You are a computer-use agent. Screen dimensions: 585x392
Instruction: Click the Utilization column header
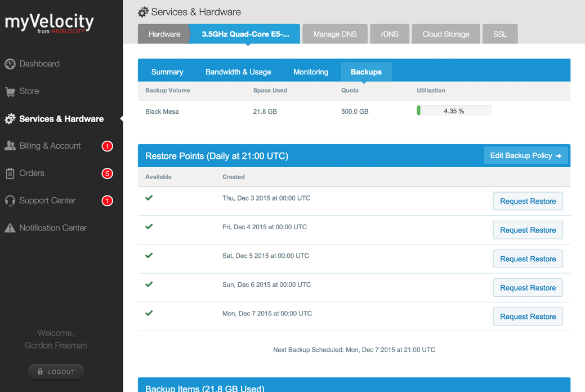point(431,90)
